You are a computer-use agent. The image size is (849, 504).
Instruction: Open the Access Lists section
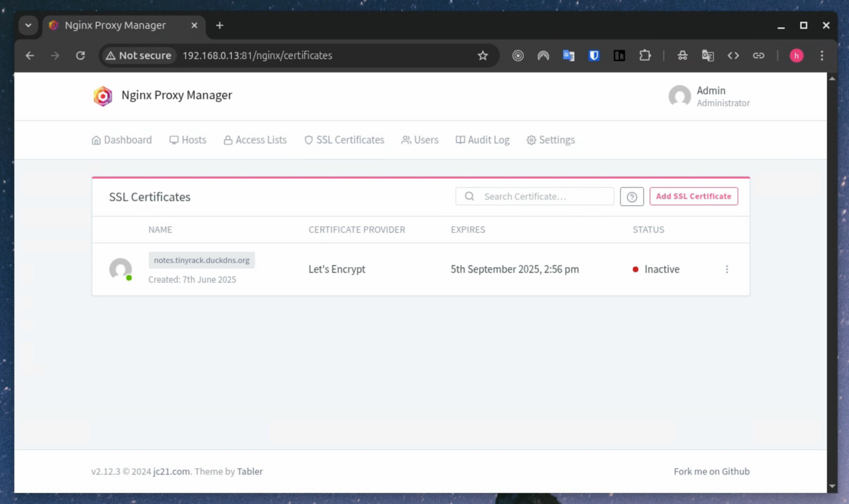point(255,140)
